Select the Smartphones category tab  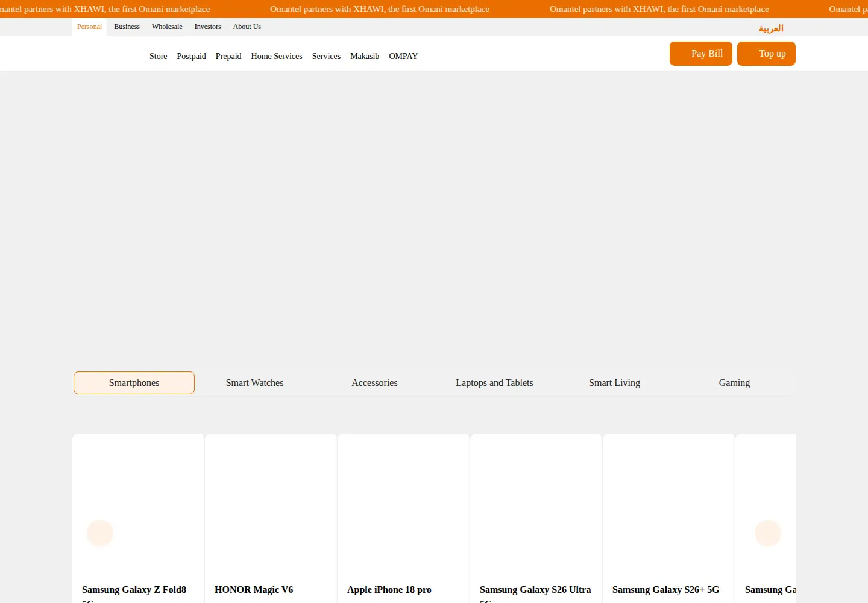(x=134, y=383)
